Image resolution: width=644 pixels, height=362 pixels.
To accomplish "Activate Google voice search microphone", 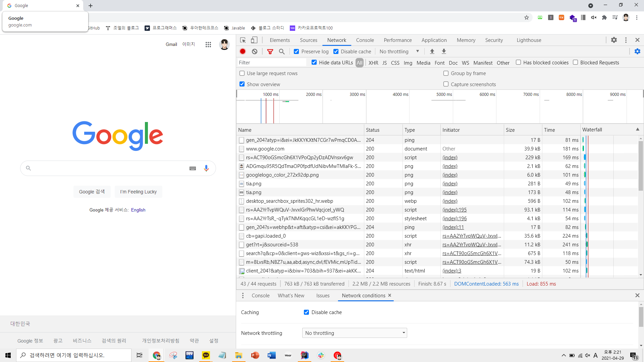I will (x=206, y=168).
